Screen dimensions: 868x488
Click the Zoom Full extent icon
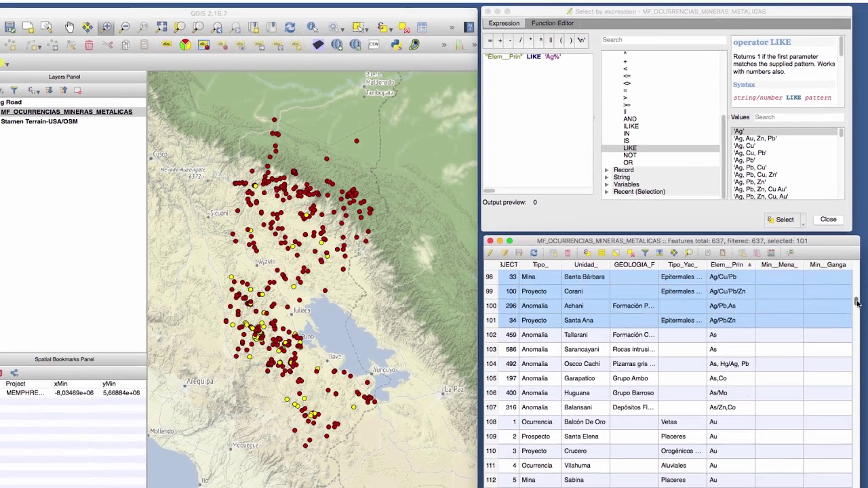[x=161, y=27]
